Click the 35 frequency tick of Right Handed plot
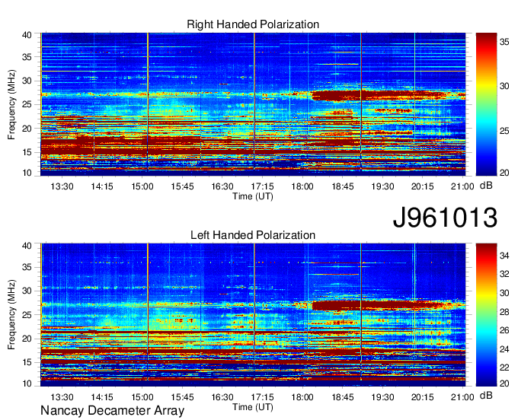The height and width of the screenshot is (420, 518). tap(27, 57)
